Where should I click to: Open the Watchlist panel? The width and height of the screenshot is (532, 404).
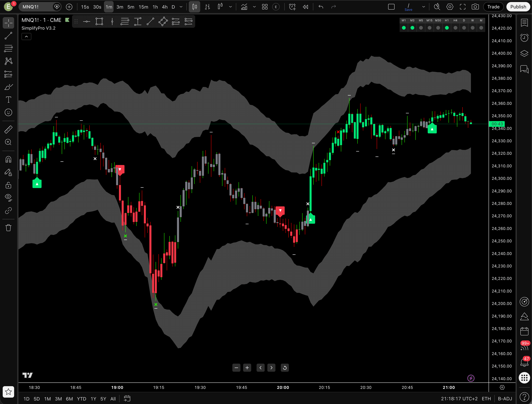[524, 23]
